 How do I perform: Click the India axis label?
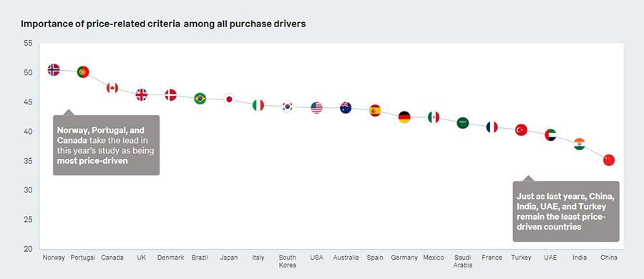point(580,258)
